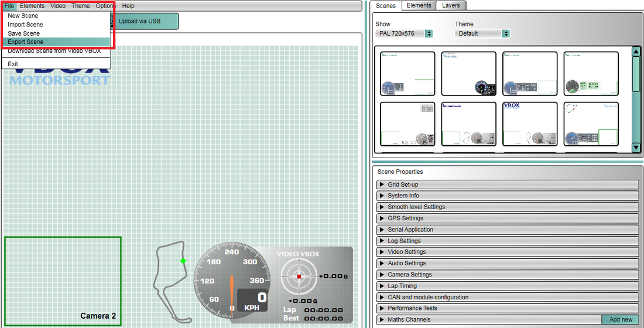Screen dimensions: 644x328
Task: Click New Scene menu option
Action: tap(23, 16)
